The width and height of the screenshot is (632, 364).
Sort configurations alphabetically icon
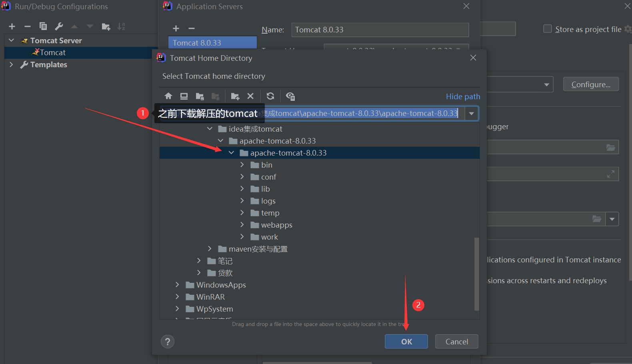click(x=121, y=26)
